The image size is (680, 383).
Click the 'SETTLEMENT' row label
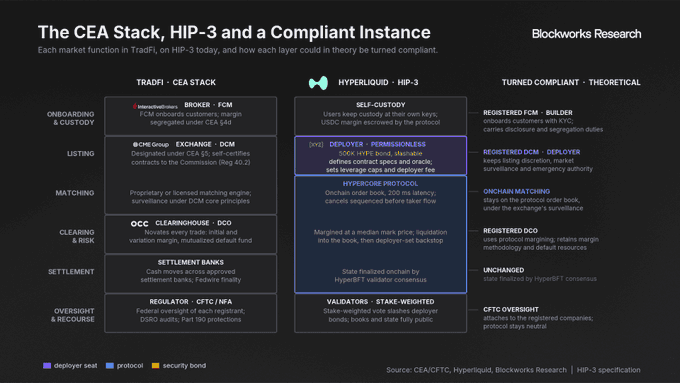pyautogui.click(x=71, y=272)
